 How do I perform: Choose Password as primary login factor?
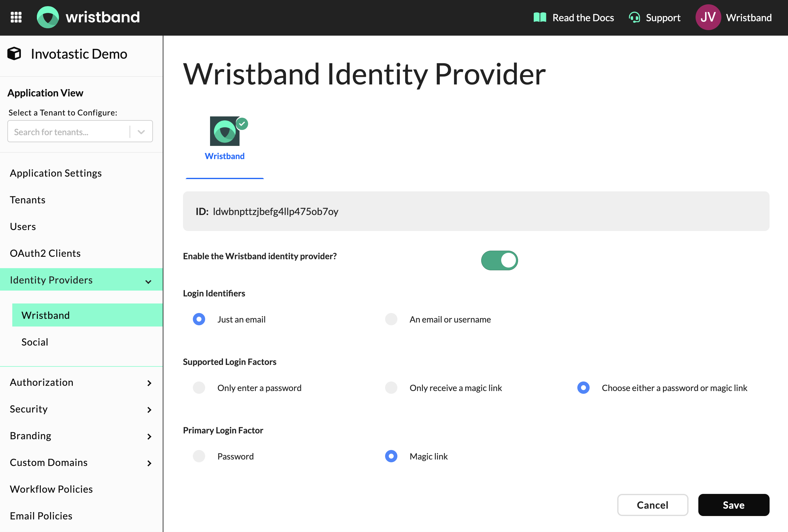[x=199, y=456]
